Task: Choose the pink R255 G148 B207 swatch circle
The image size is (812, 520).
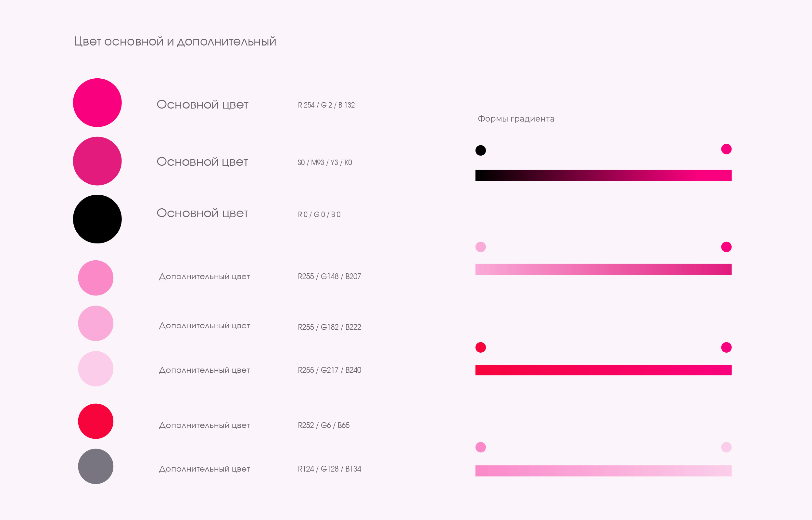Action: coord(95,278)
